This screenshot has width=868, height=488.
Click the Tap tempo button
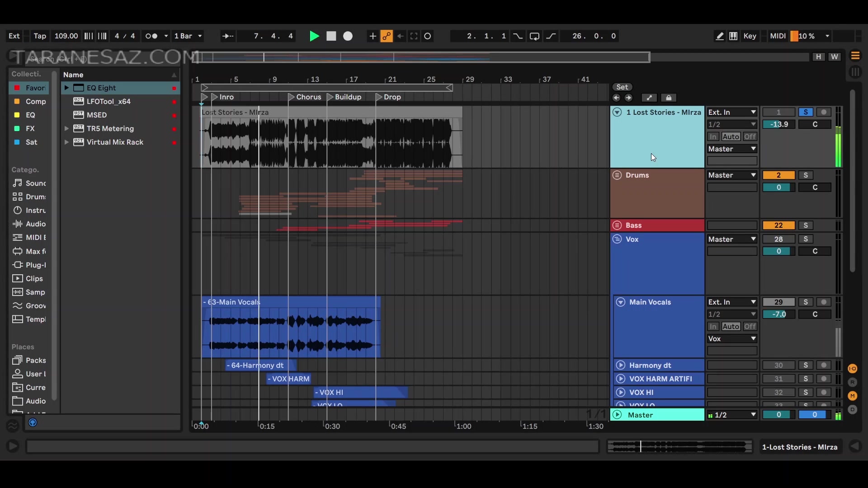(x=40, y=36)
